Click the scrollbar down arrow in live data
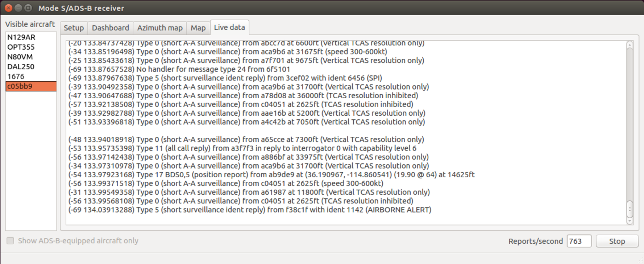 coord(630,221)
